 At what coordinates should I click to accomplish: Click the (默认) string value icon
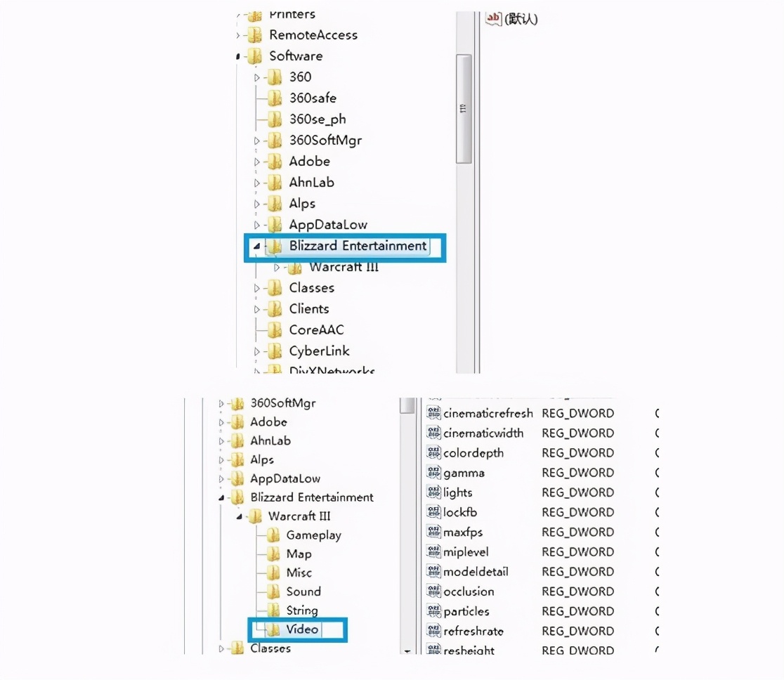pyautogui.click(x=494, y=19)
